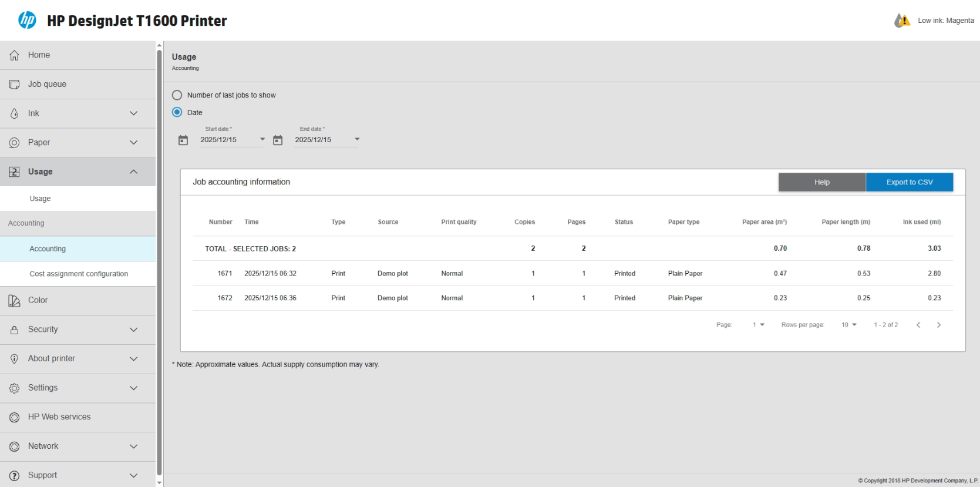Screen dimensions: 980x487
Task: Open the Rows per page dropdown
Action: click(849, 325)
